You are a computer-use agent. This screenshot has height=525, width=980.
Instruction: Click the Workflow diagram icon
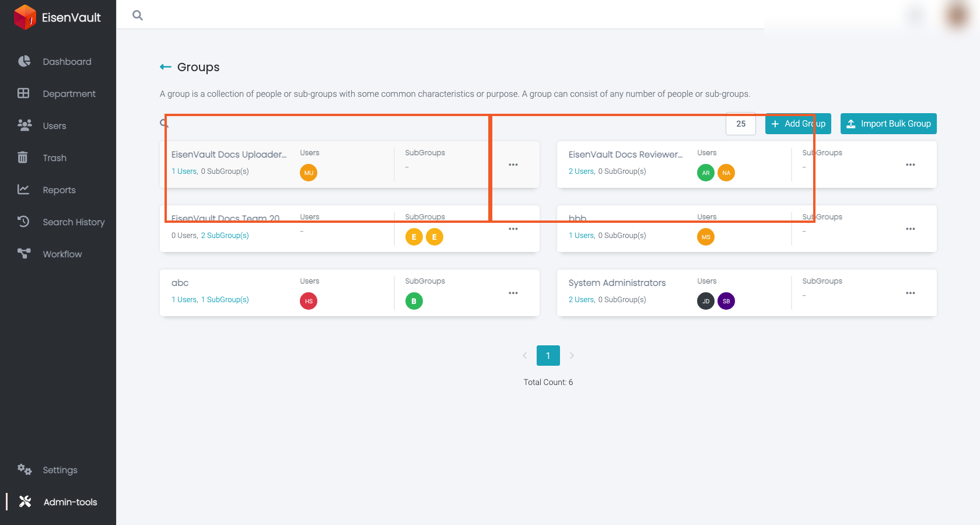tap(24, 254)
